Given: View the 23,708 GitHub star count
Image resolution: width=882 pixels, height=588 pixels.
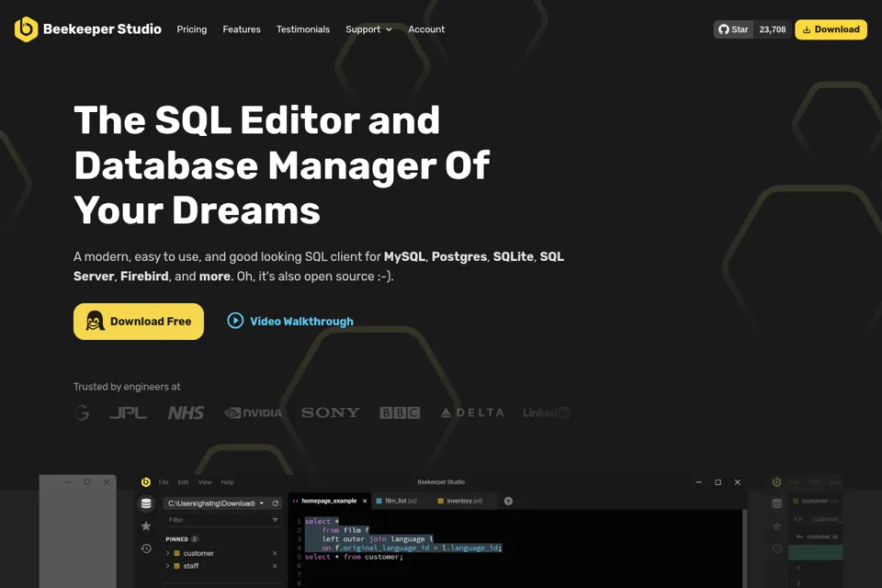Looking at the screenshot, I should pyautogui.click(x=773, y=29).
